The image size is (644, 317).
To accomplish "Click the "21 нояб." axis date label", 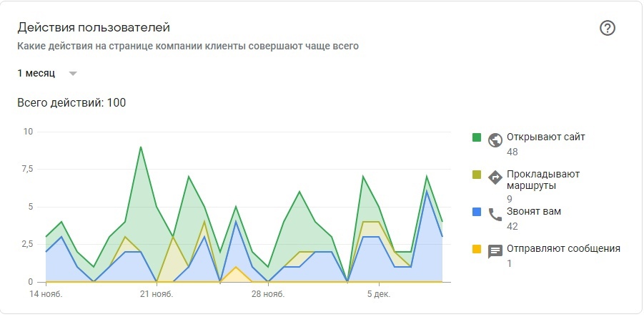I will 157,293.
